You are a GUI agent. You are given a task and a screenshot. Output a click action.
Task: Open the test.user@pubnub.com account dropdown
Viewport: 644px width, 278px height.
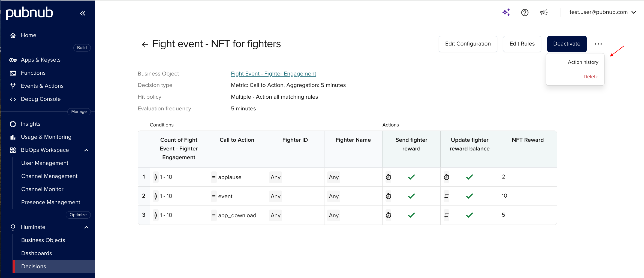[x=603, y=12]
